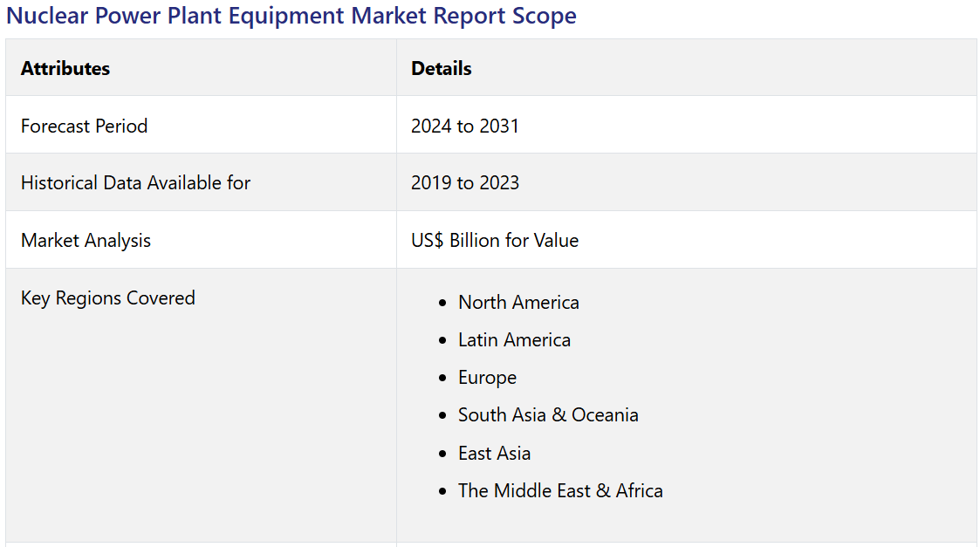Select the Market Analysis row label

coord(86,241)
